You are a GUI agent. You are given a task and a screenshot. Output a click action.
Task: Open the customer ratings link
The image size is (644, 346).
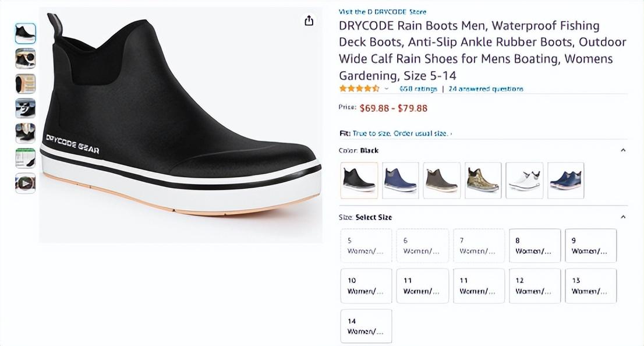point(418,89)
